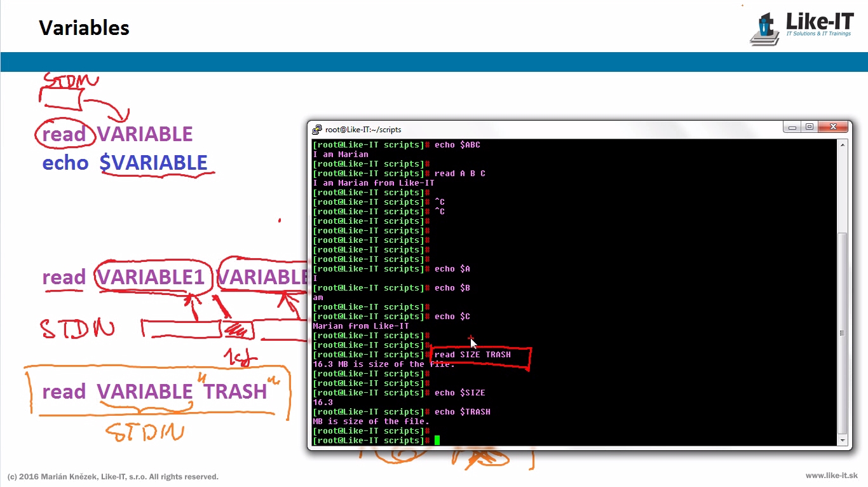This screenshot has width=868, height=487.
Task: Click the "Marian from Like-IT" output line
Action: click(361, 326)
